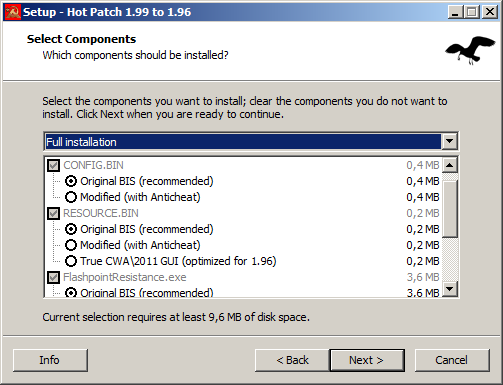
Task: Choose Modified (with Anticheat) under RESOURCE.BIN
Action: pos(71,245)
